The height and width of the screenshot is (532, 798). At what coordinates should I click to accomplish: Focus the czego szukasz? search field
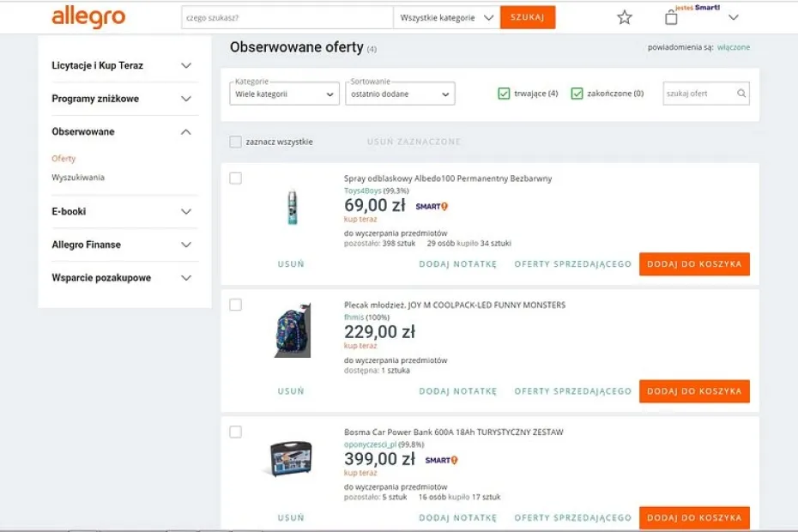287,17
